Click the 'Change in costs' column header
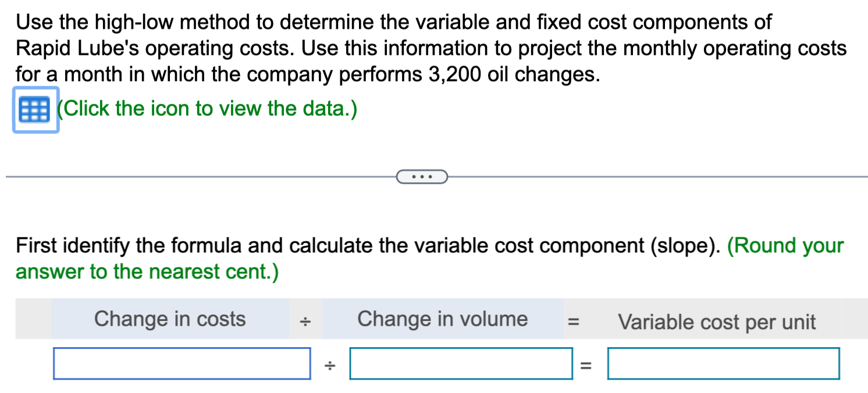This screenshot has height=393, width=868. [170, 319]
